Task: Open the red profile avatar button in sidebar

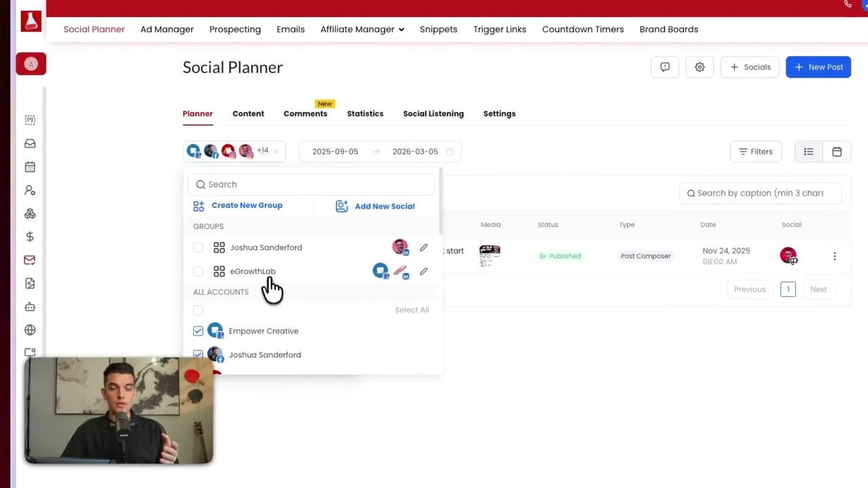Action: click(31, 64)
